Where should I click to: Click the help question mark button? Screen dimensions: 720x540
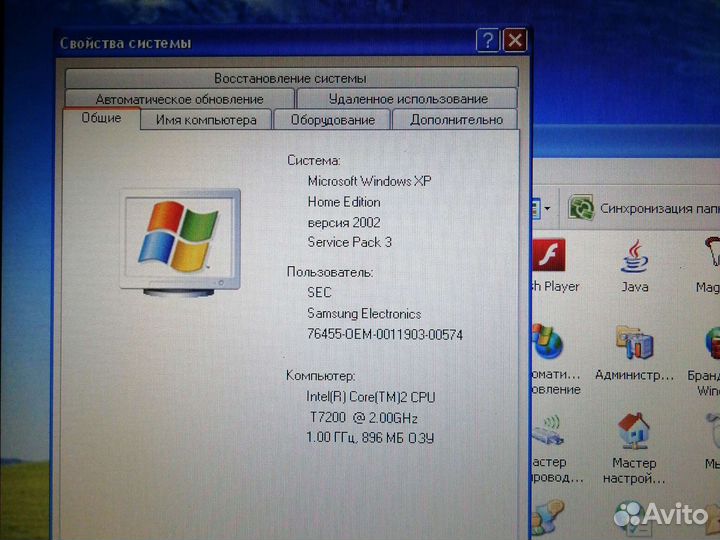coord(487,41)
